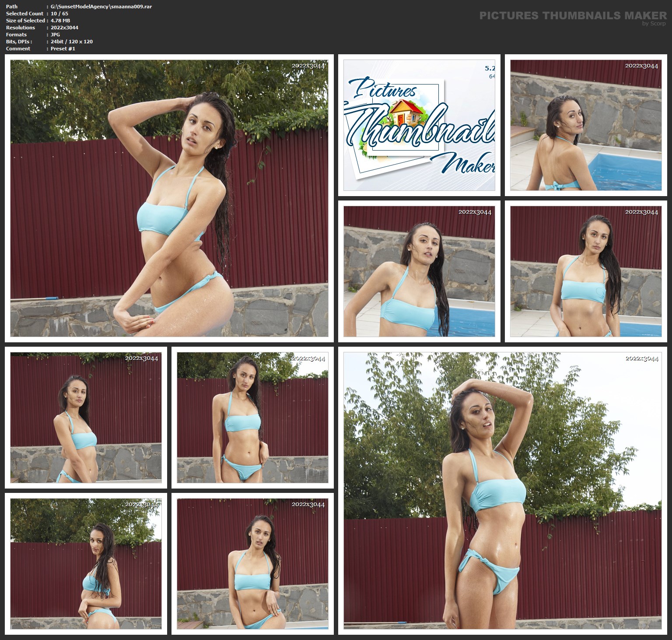Open large thumbnail with hand in wet hair
The width and height of the screenshot is (672, 640).
coord(169,198)
